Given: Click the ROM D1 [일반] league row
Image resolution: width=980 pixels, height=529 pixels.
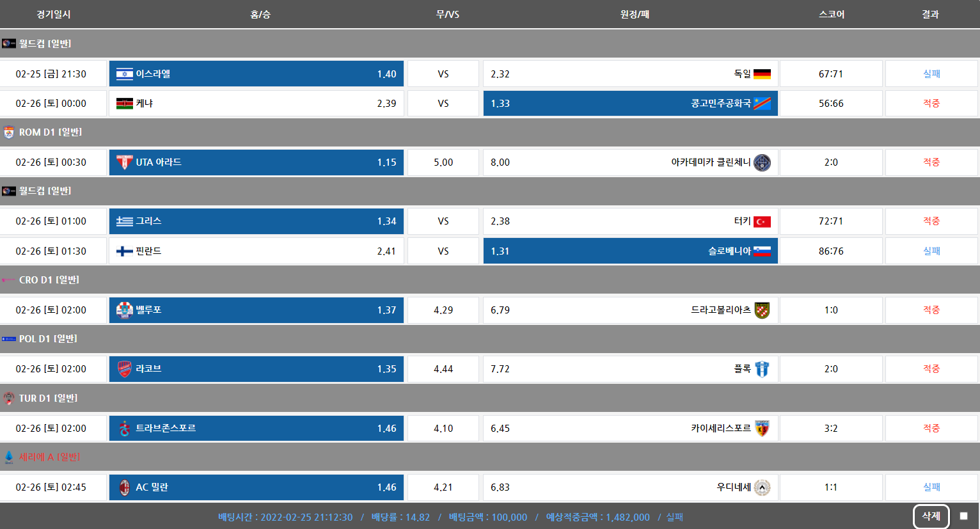Looking at the screenshot, I should click(51, 132).
